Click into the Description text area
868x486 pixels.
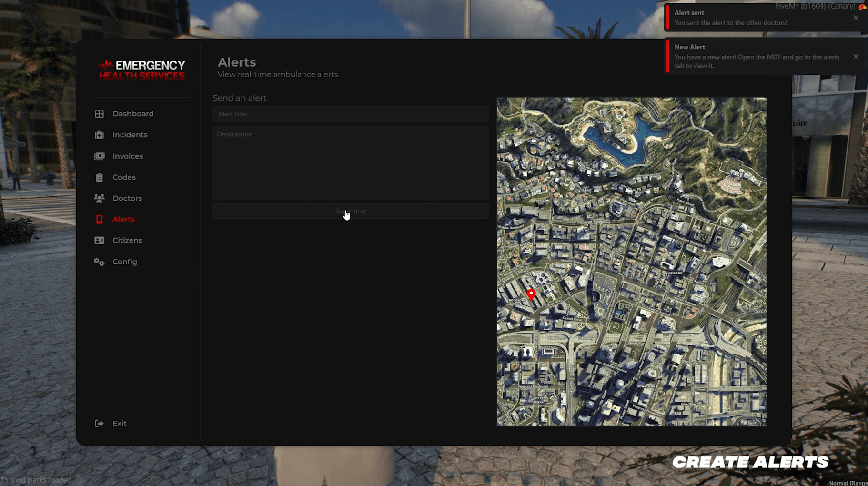350,162
